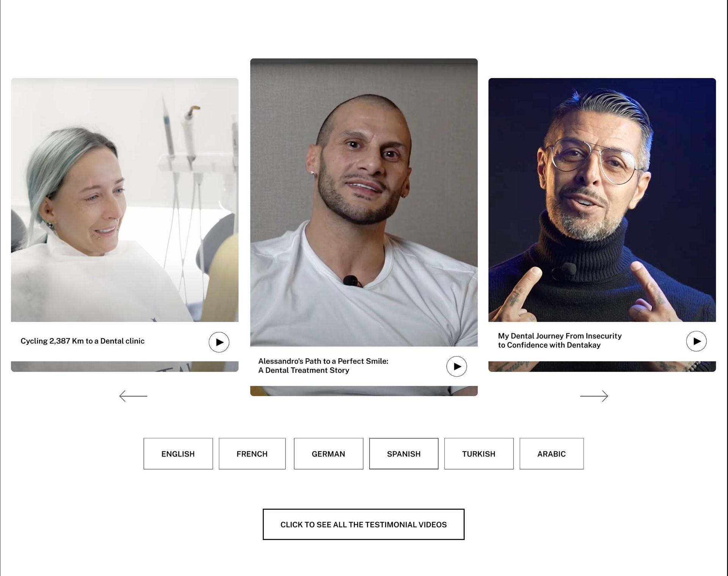Choose the GERMAN language tab
This screenshot has width=728, height=576.
tap(328, 454)
